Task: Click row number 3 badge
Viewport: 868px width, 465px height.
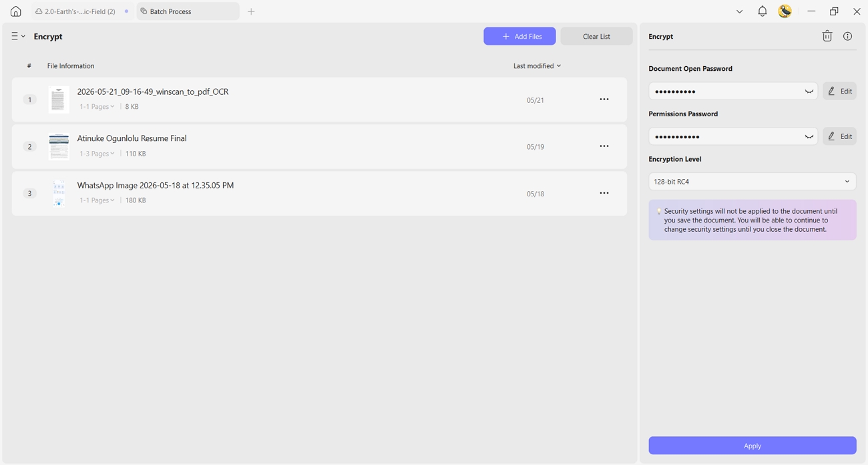Action: 29,193
